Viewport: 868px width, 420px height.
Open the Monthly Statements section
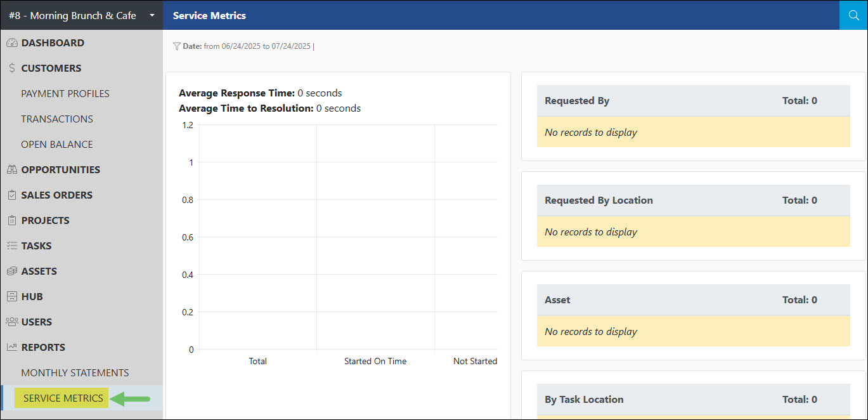tap(75, 372)
